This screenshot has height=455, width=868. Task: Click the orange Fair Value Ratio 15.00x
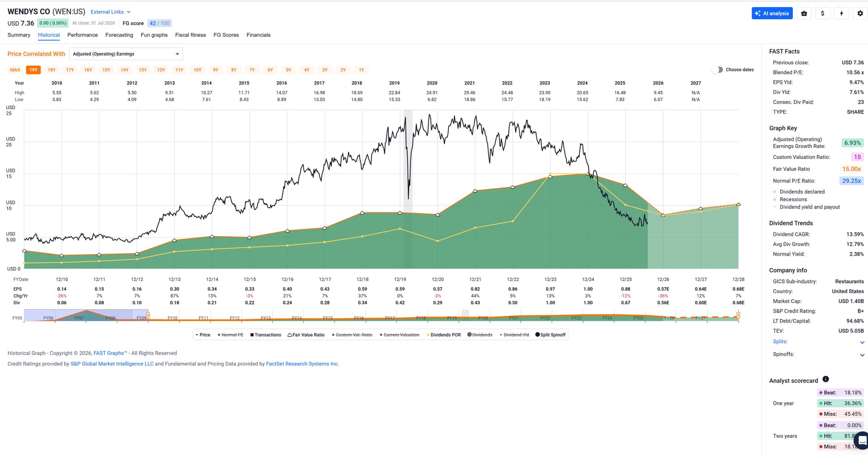point(852,169)
